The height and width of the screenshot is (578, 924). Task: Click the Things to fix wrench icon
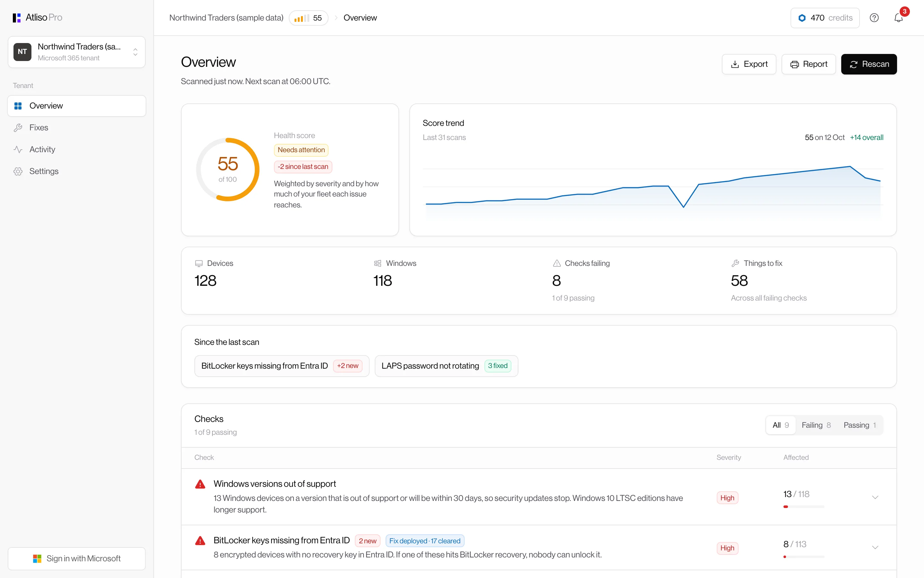pos(735,263)
